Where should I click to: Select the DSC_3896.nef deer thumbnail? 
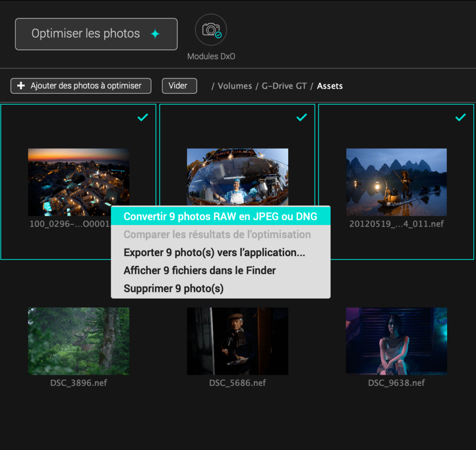79,341
